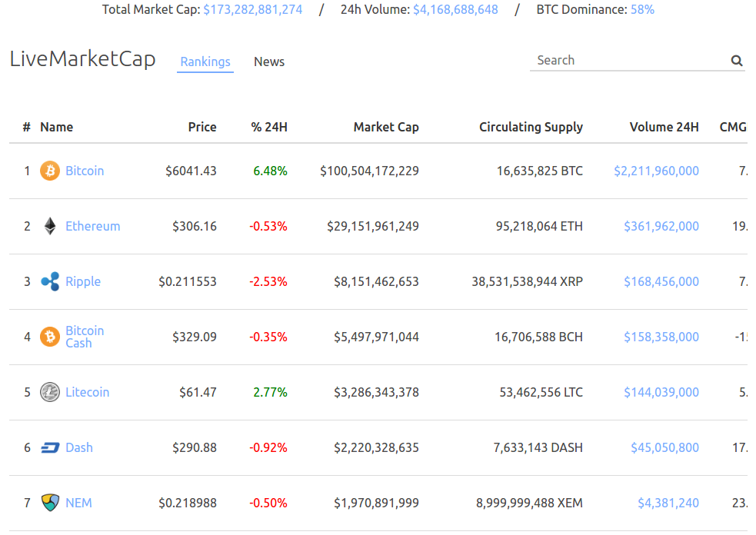
Task: Click Bitcoin market cap $100,504,172,229
Action: [x=369, y=171]
